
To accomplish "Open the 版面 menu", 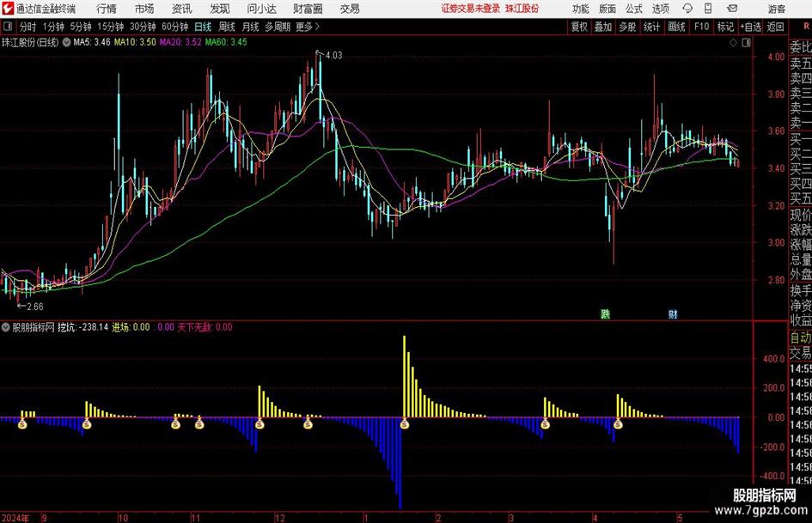I will click(x=607, y=9).
